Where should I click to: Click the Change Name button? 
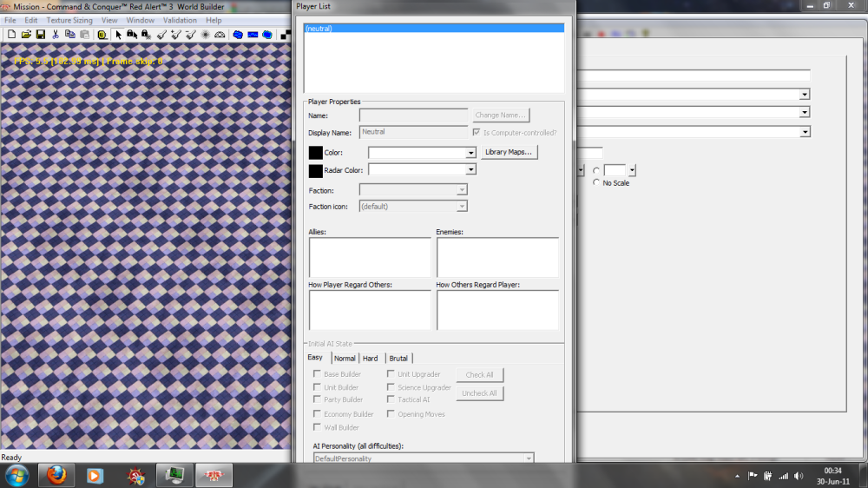coord(501,115)
